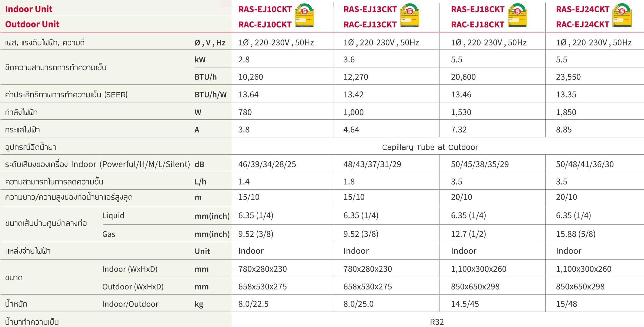Screen dimensions: 644x327
Task: Select noise levels 46/39/34/28/25
Action: click(x=267, y=165)
